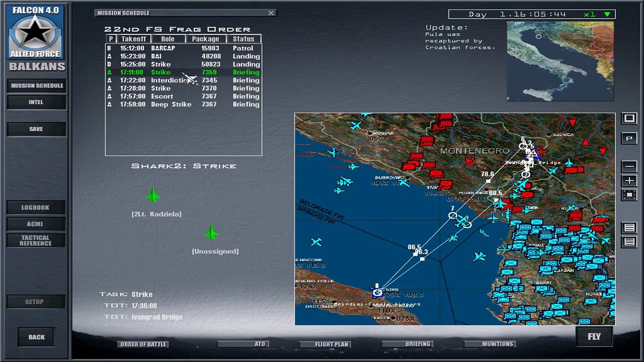Select the 17:22:00 Interdiction flight row

point(184,80)
